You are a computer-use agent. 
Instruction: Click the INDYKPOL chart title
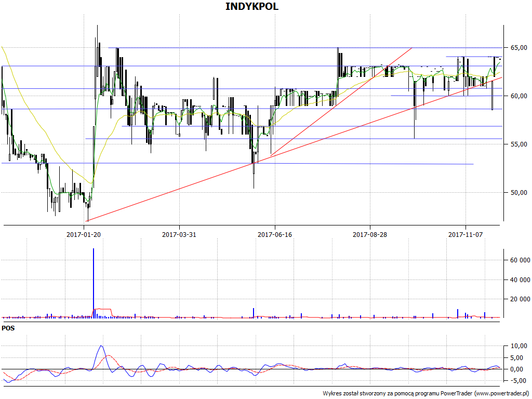(252, 6)
